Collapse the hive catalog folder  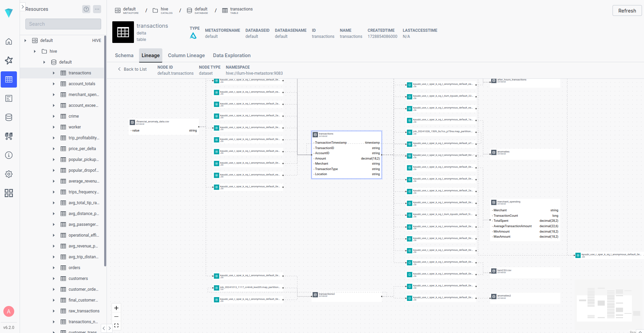(34, 51)
